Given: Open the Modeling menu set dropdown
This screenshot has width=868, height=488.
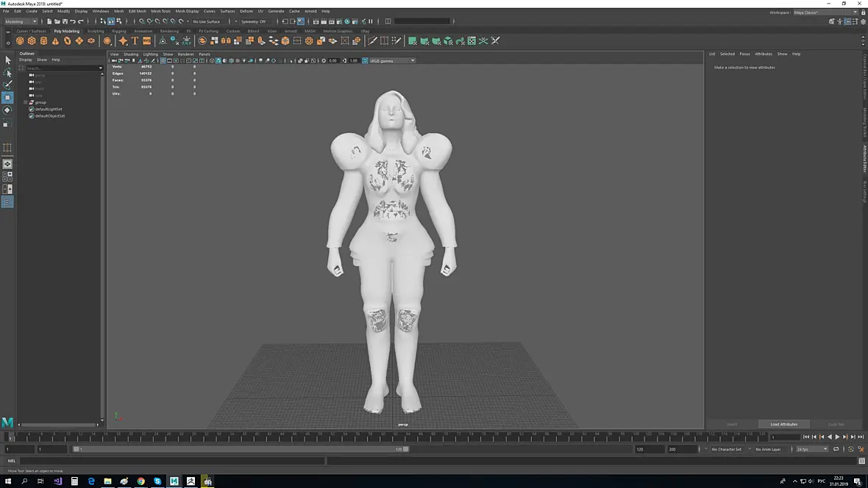Looking at the screenshot, I should [21, 21].
